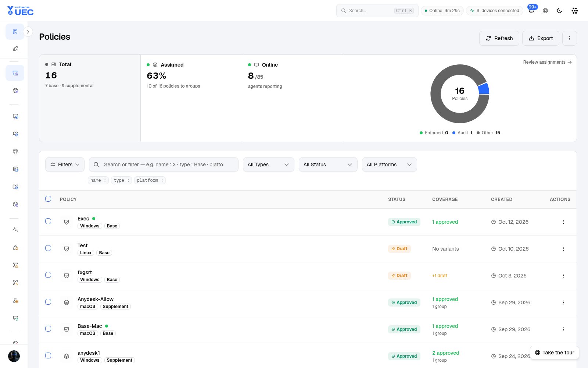588x368 pixels.
Task: Select all policies with header checkbox
Action: (48, 199)
